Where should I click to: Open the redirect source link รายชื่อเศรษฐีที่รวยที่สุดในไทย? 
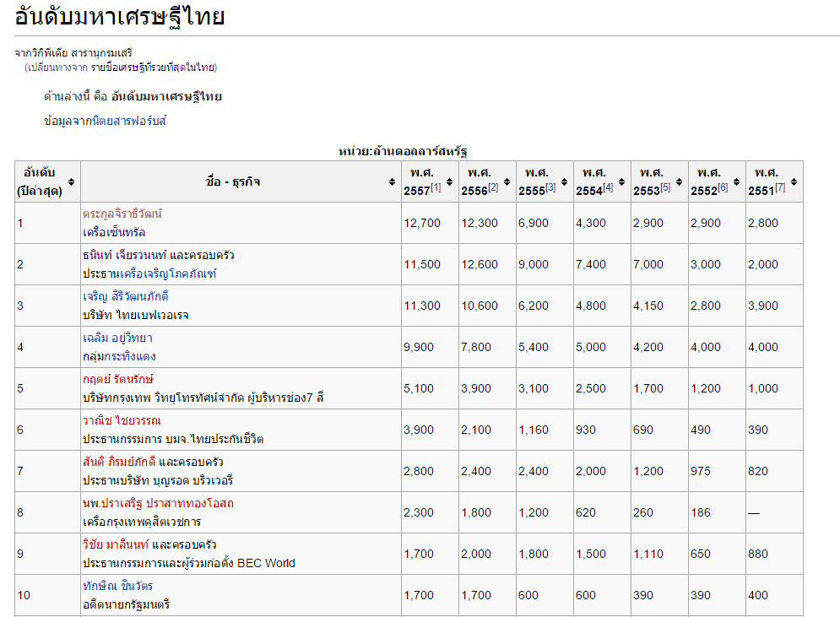[x=152, y=68]
